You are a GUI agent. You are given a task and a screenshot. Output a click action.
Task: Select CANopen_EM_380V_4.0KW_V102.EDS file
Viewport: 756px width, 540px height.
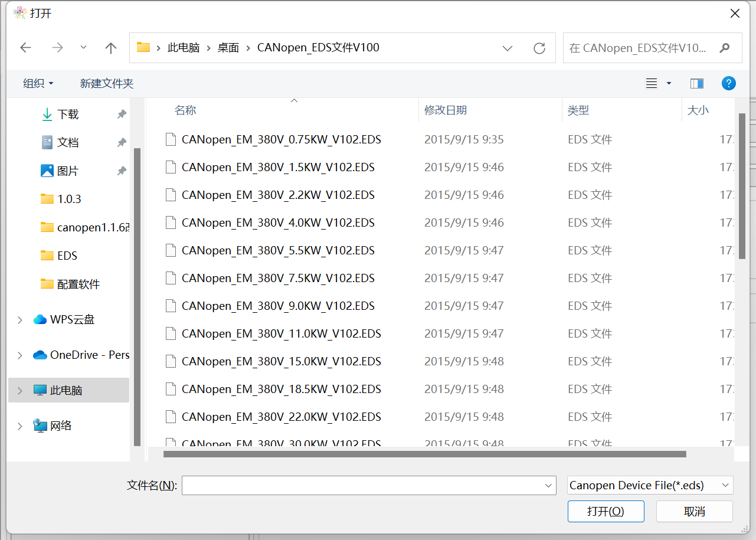tap(279, 222)
